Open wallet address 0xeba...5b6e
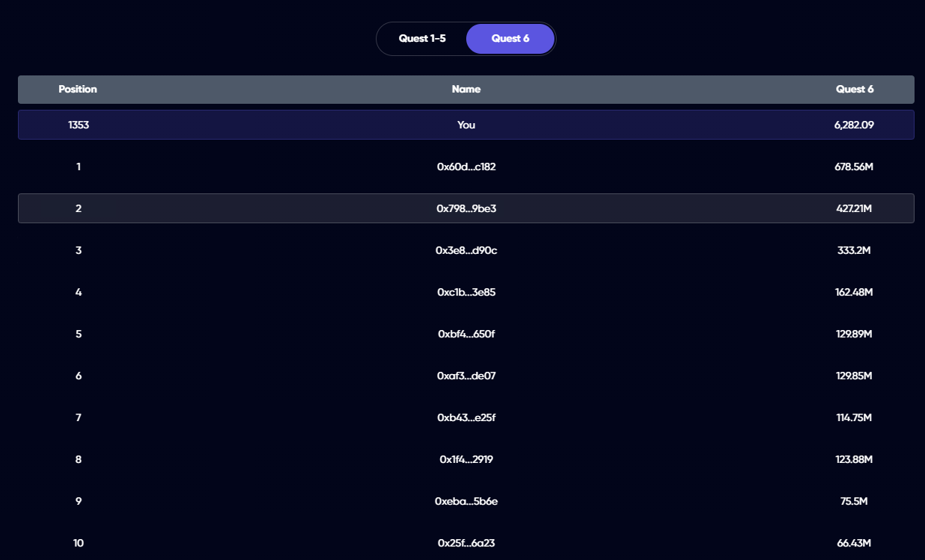Image resolution: width=925 pixels, height=560 pixels. click(466, 502)
